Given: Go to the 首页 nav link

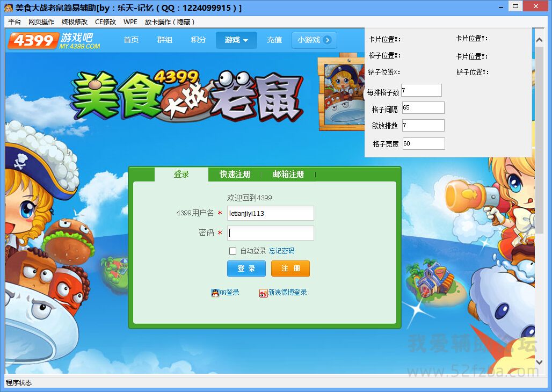Looking at the screenshot, I should [131, 40].
